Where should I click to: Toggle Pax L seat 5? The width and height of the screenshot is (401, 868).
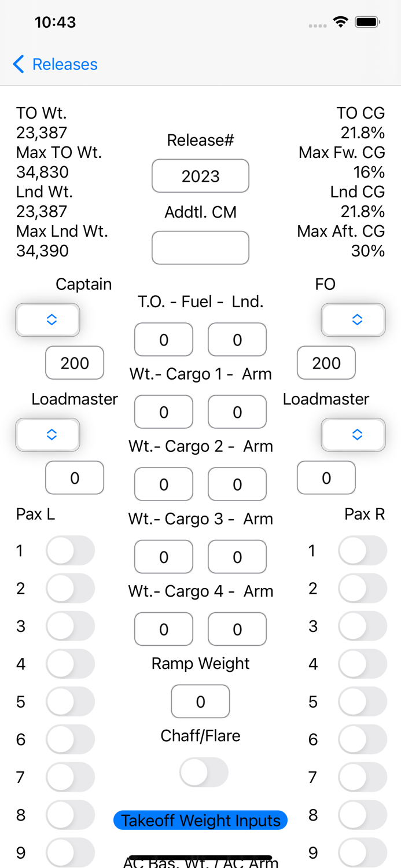tap(70, 701)
